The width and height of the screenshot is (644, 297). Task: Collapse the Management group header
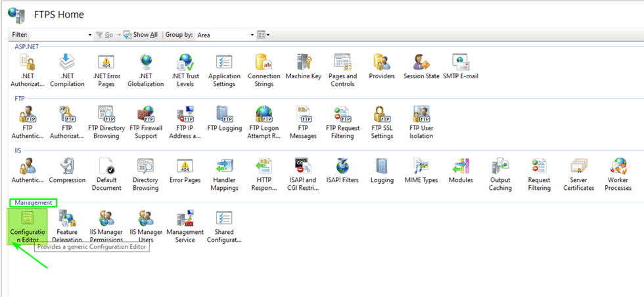[34, 202]
